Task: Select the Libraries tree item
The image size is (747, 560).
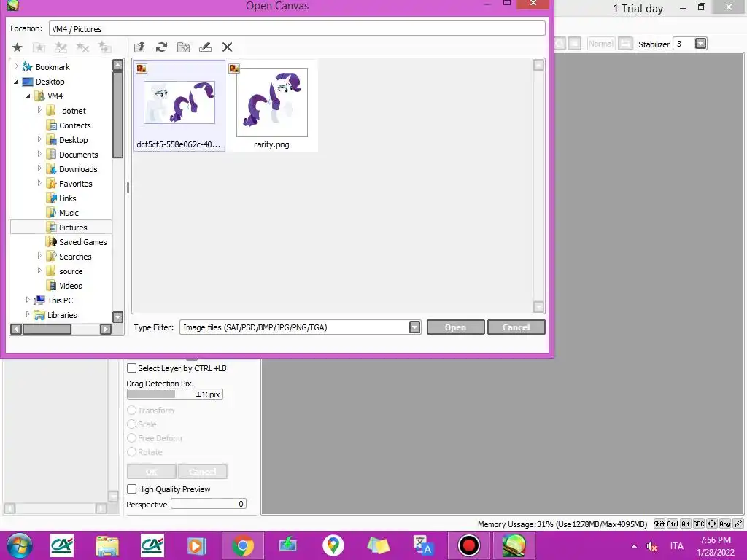Action: pos(62,315)
